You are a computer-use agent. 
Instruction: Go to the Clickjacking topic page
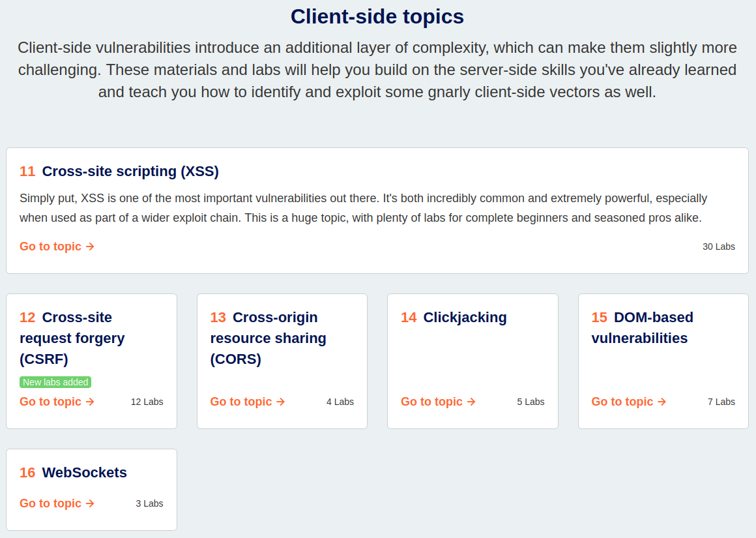(x=430, y=402)
